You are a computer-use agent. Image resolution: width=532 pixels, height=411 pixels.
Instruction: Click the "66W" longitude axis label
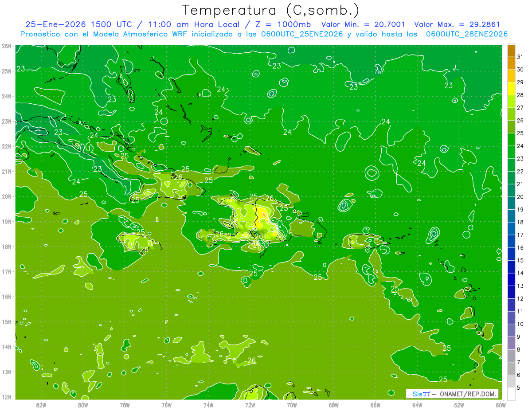376,405
